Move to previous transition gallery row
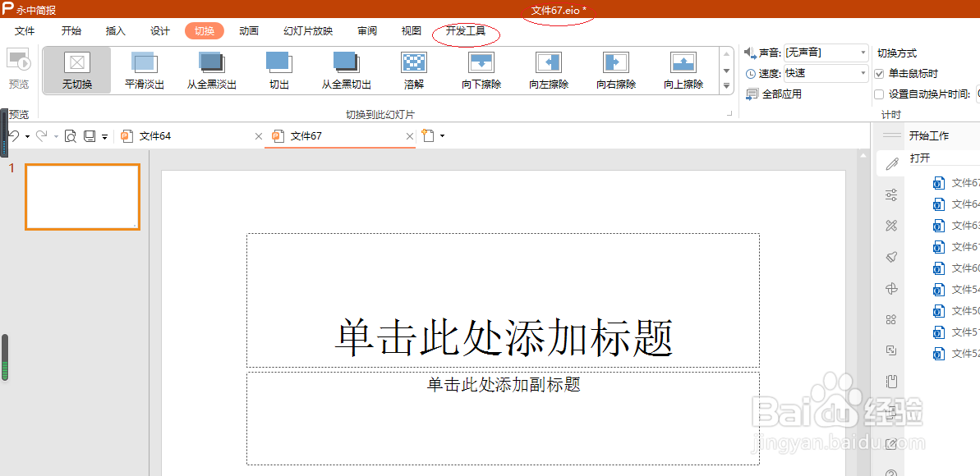The height and width of the screenshot is (476, 980). tap(726, 55)
